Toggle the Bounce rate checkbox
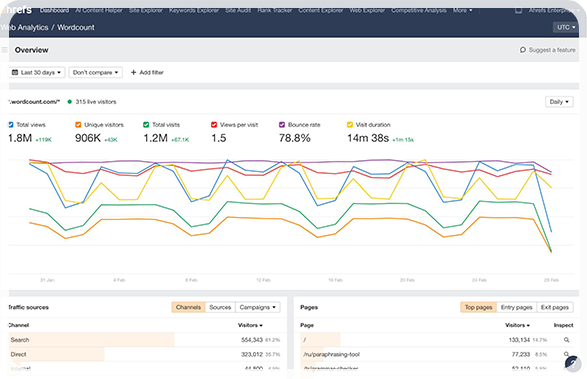 (282, 125)
